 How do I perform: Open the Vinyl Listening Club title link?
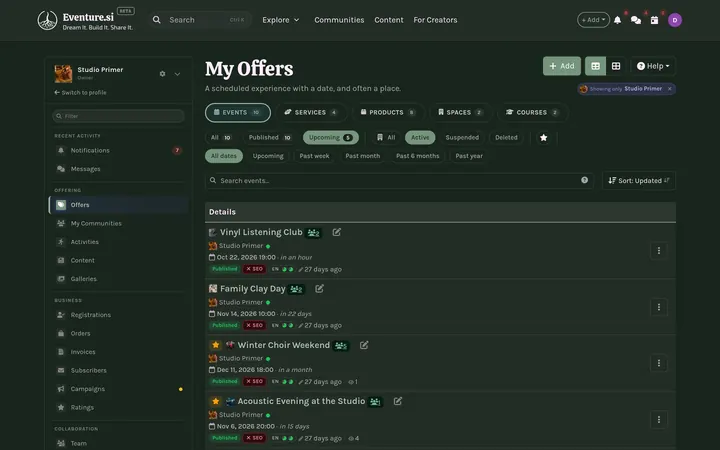click(x=261, y=232)
